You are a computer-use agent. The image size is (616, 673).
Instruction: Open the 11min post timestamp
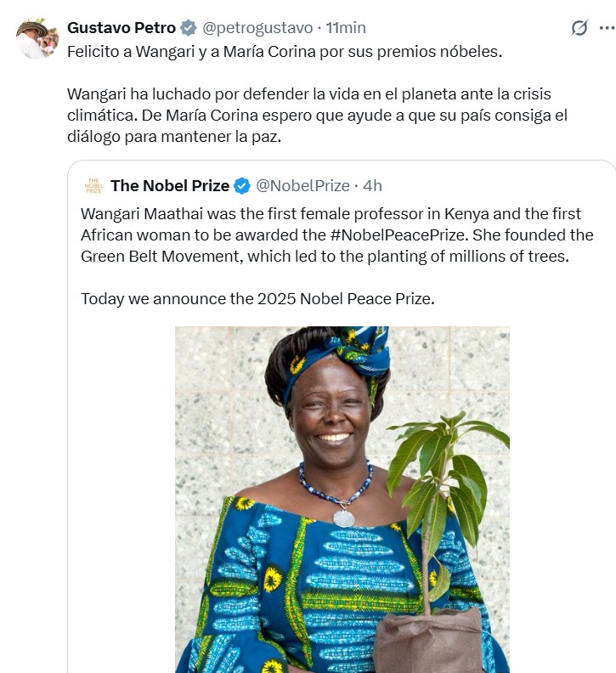click(x=346, y=28)
